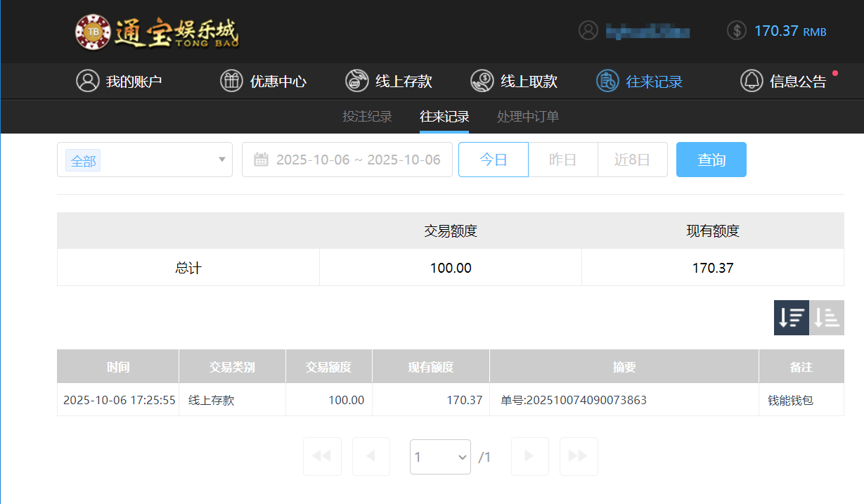
Task: Expand the 全部 transaction type dropdown
Action: [x=144, y=160]
